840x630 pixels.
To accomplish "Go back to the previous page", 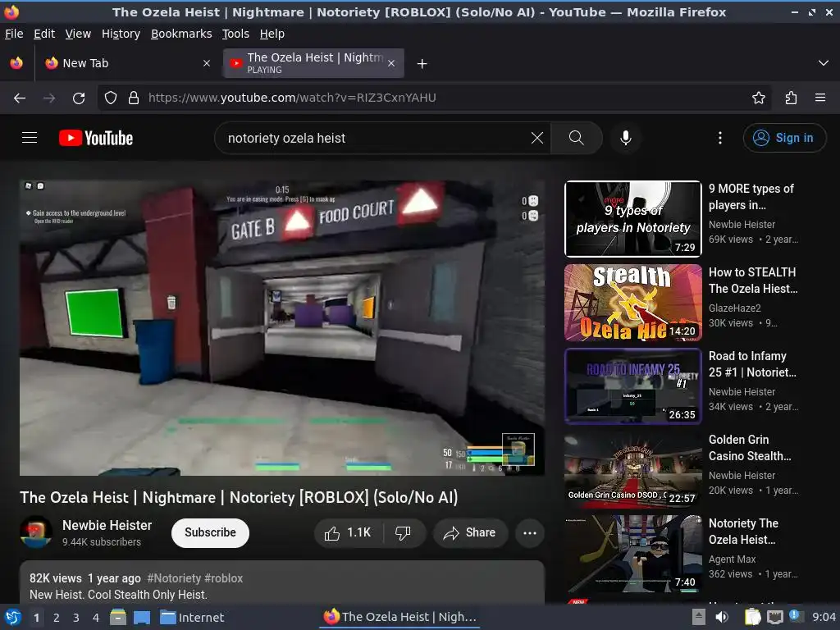I will [20, 98].
